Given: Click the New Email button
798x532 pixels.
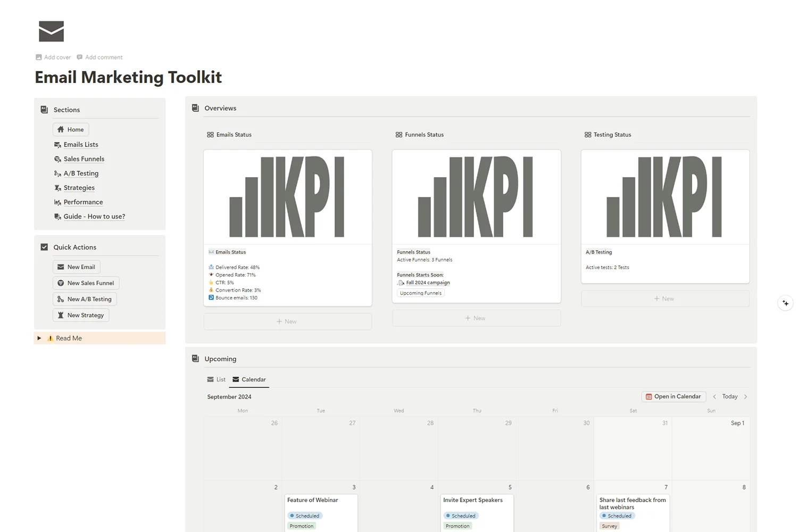Looking at the screenshot, I should click(77, 267).
